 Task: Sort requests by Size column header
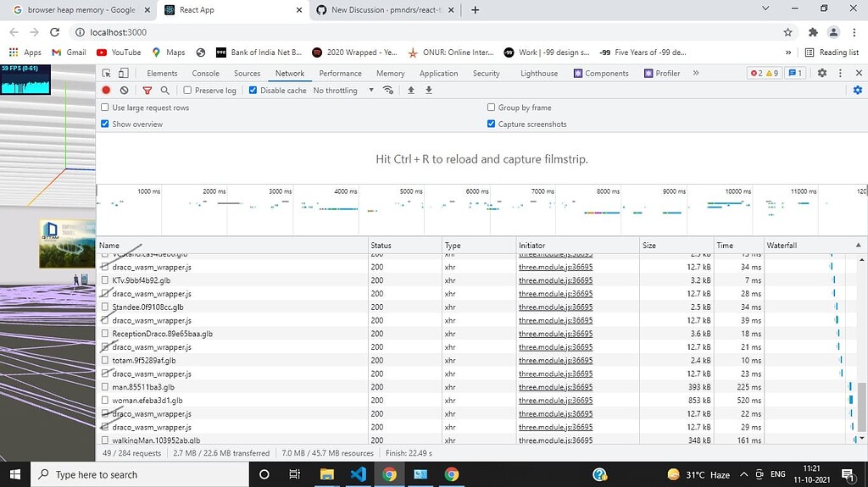coord(676,245)
